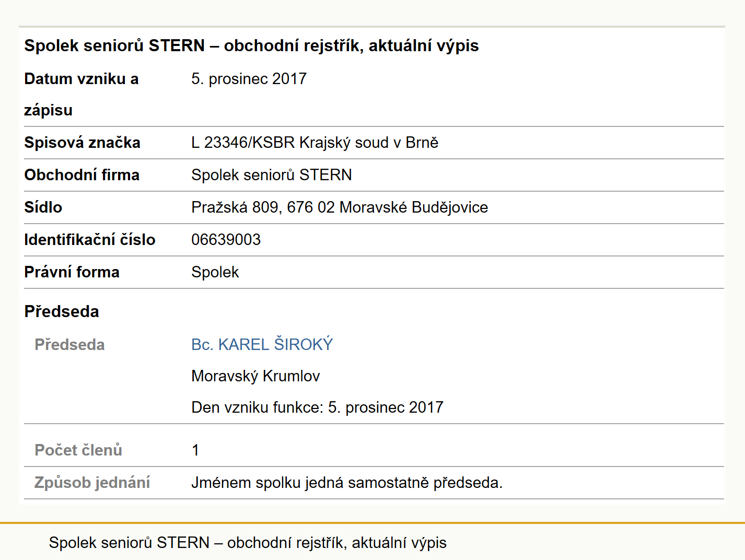The image size is (745, 560).
Task: Click the Identifikační číslo label
Action: coord(90,240)
